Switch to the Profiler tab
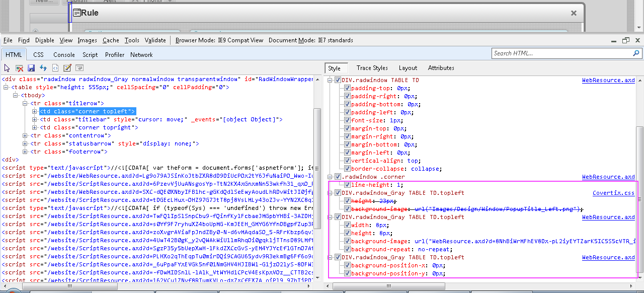 pyautogui.click(x=115, y=55)
